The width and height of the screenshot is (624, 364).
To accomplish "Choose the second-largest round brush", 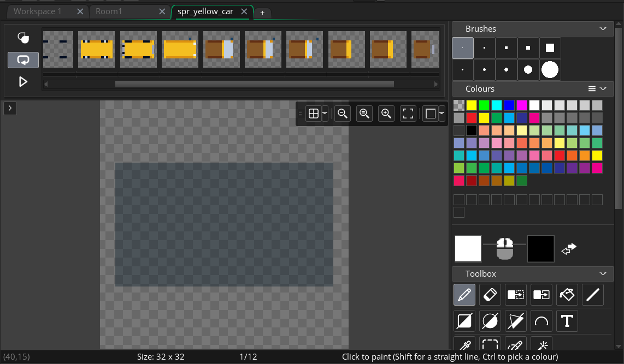I will pos(528,70).
